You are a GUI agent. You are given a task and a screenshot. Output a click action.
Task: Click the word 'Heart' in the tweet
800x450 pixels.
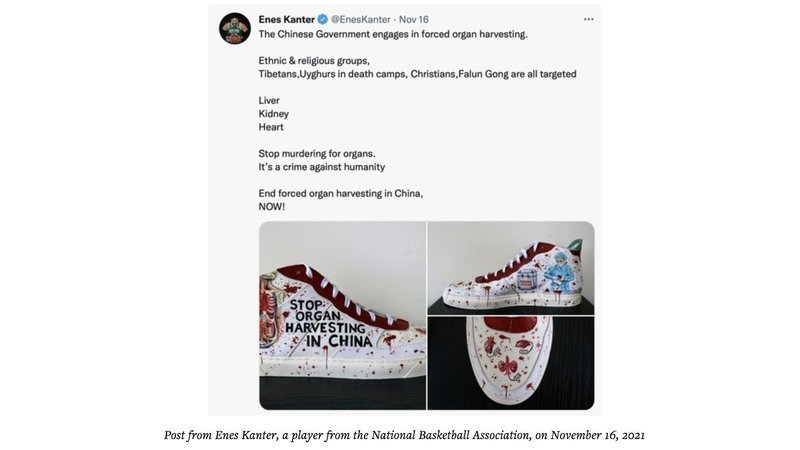[x=271, y=127]
